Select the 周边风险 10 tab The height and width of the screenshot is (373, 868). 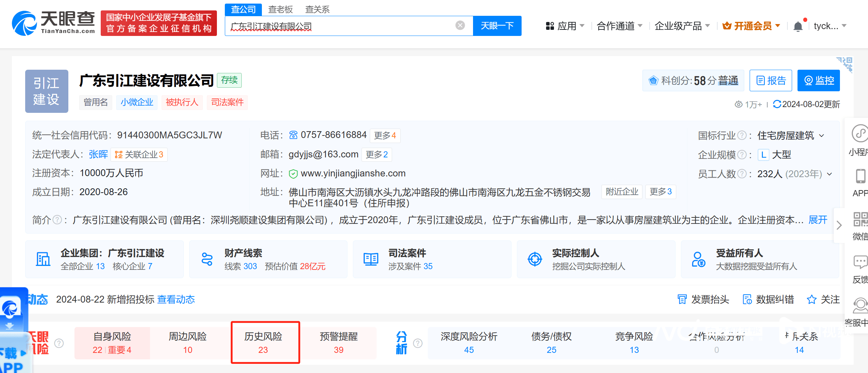coord(188,343)
